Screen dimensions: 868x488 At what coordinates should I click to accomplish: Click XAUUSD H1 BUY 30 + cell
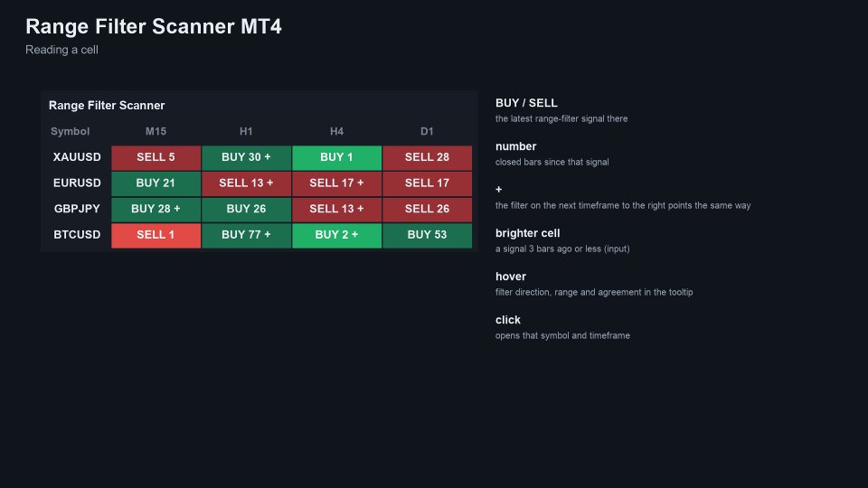click(x=246, y=157)
